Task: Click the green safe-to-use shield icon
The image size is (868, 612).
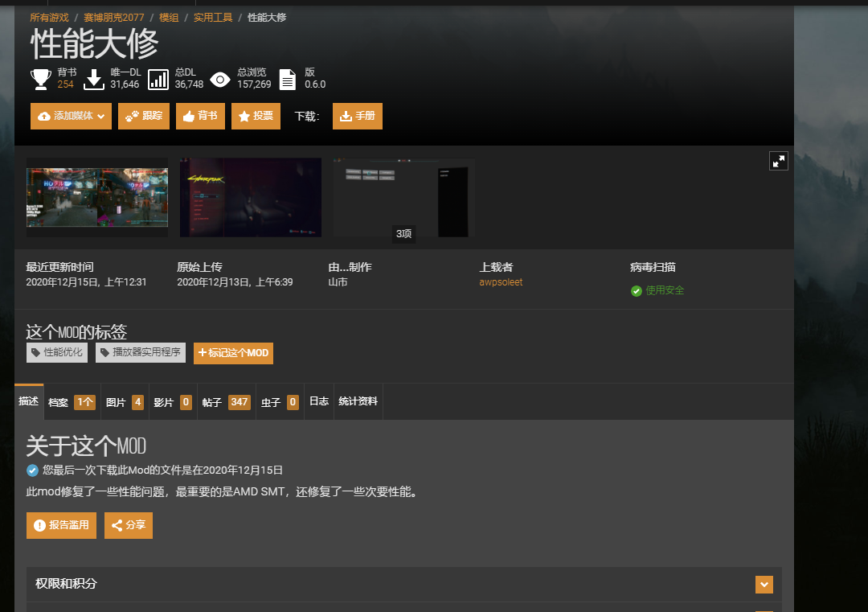Action: pos(636,291)
